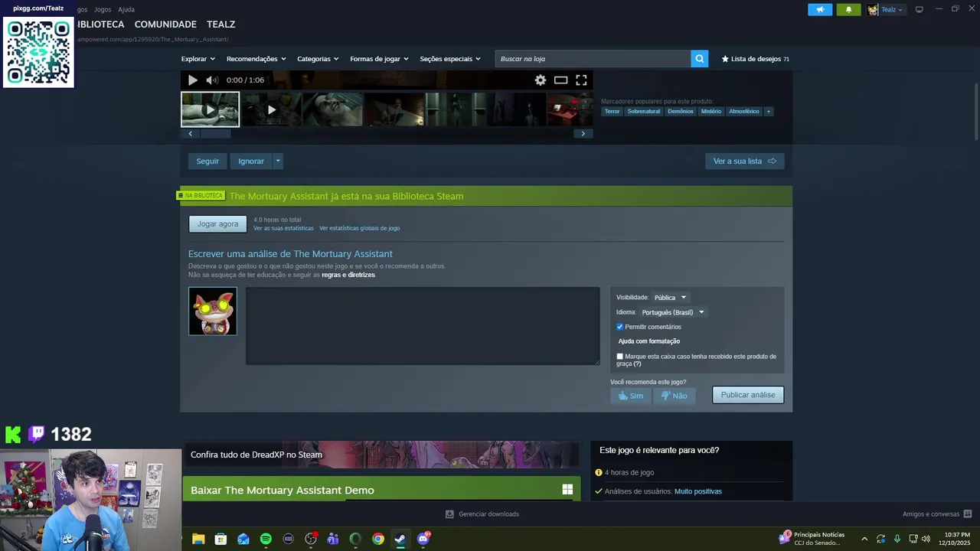Viewport: 980px width, 551px height.
Task: Open Discord from taskbar
Action: tap(423, 539)
